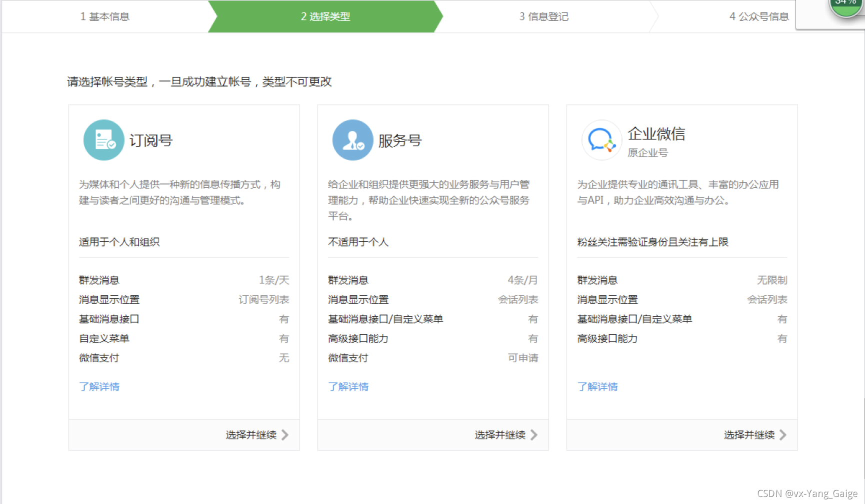Click the 企业微信 chat bubble logo
865x504 pixels.
602,140
